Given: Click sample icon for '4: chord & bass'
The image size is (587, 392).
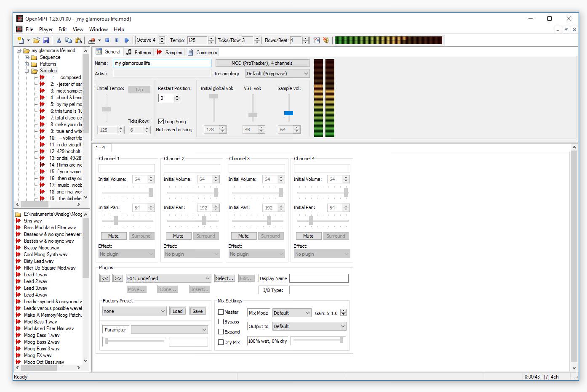Looking at the screenshot, I should coord(42,98).
